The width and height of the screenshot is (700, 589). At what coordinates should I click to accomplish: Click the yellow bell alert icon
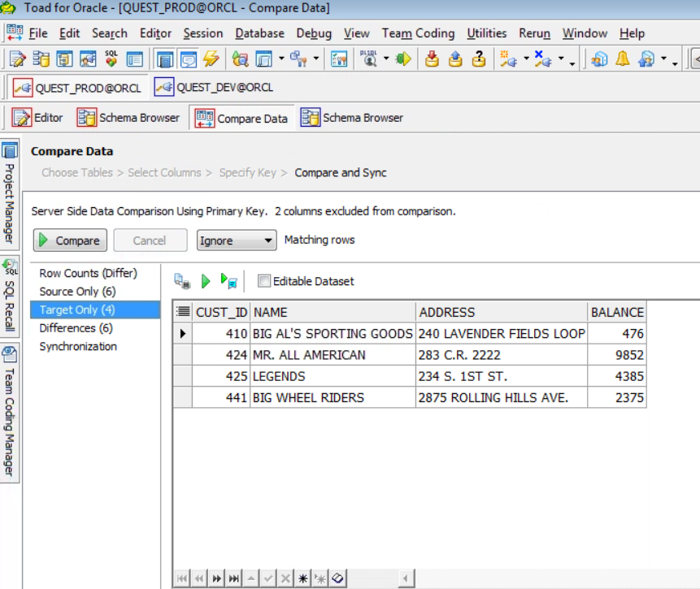tap(622, 58)
